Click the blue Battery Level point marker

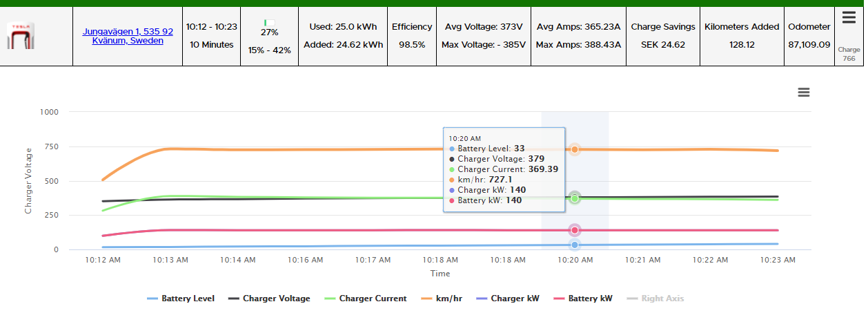(575, 245)
